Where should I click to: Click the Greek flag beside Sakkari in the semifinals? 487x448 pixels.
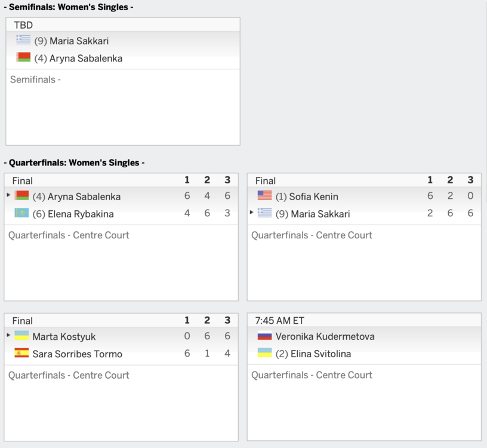pos(23,41)
